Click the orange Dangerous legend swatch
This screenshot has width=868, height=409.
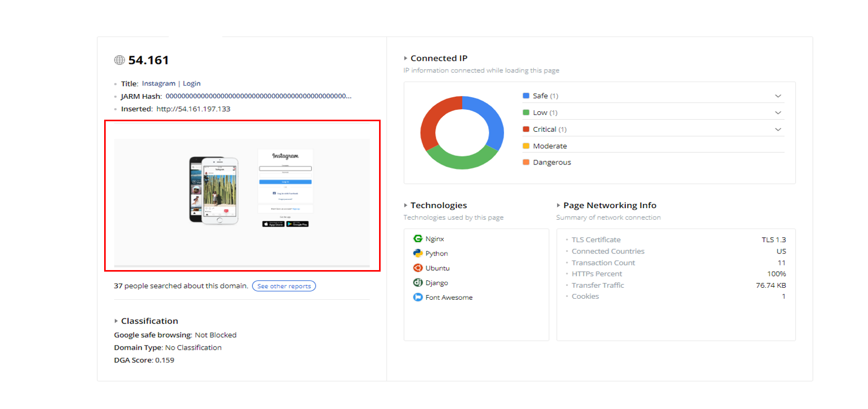[x=526, y=162]
